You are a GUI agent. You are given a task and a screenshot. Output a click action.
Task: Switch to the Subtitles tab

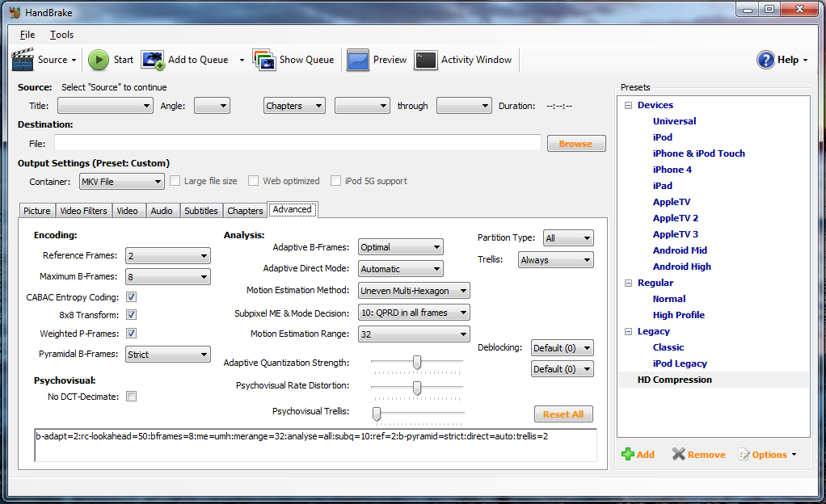(200, 211)
